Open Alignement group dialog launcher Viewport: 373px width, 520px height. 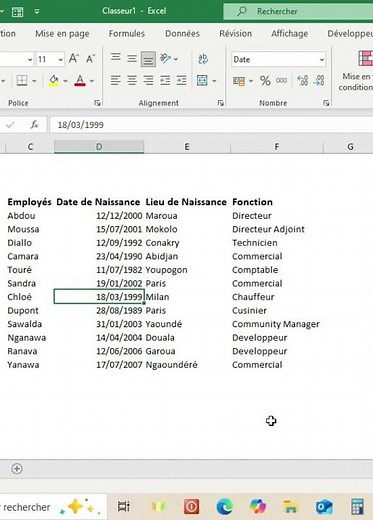[220, 103]
